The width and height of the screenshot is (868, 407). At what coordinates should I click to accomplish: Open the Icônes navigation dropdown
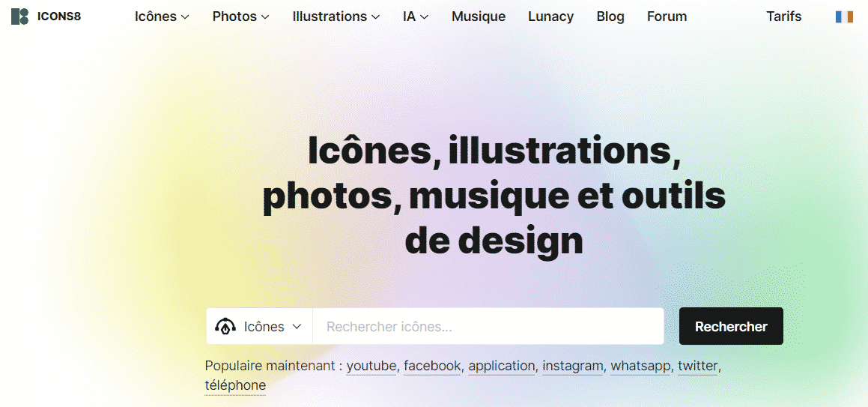[x=162, y=16]
